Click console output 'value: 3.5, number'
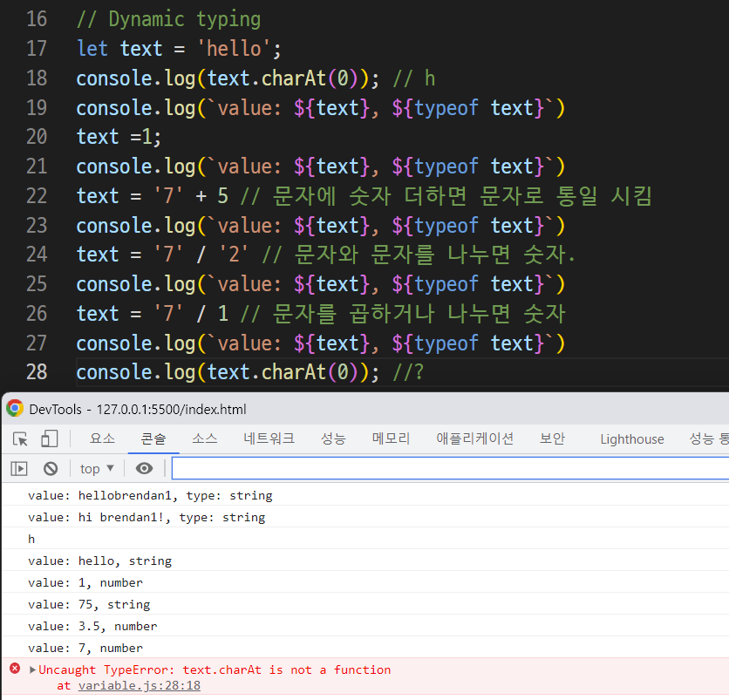Viewport: 729px width, 700px height. [x=92, y=627]
